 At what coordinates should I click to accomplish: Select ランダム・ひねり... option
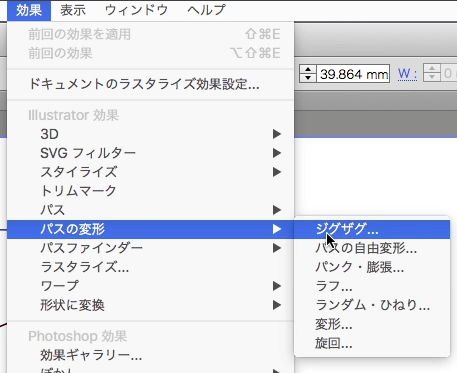[372, 305]
